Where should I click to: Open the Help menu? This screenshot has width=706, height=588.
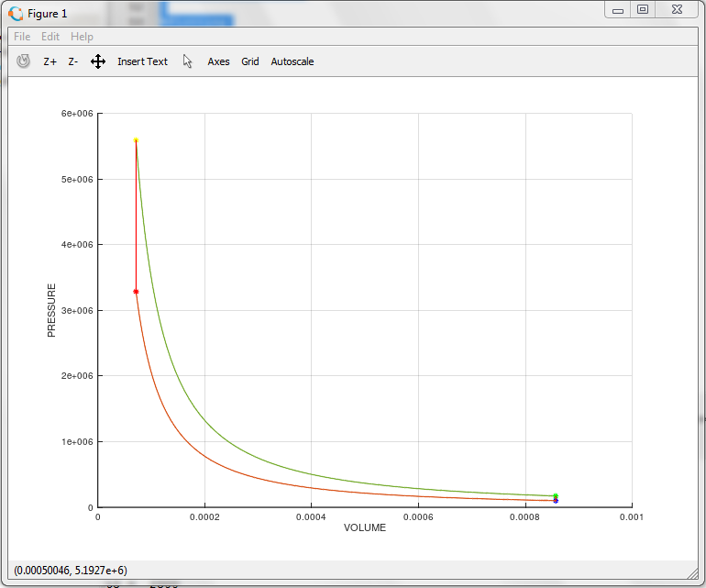coord(82,37)
